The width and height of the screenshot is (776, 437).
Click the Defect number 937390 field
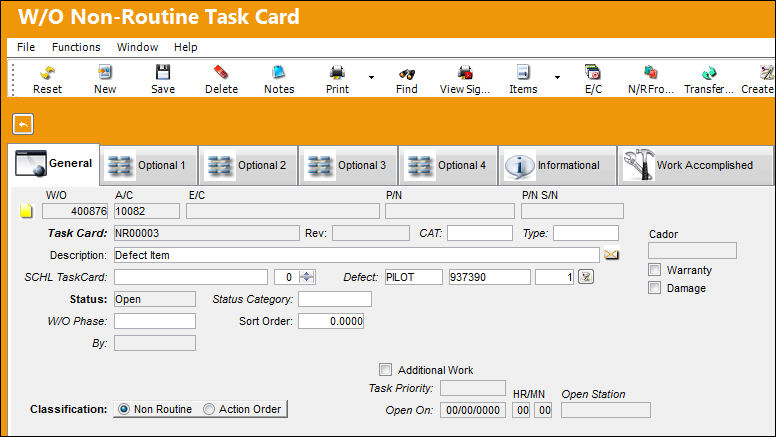click(x=489, y=277)
